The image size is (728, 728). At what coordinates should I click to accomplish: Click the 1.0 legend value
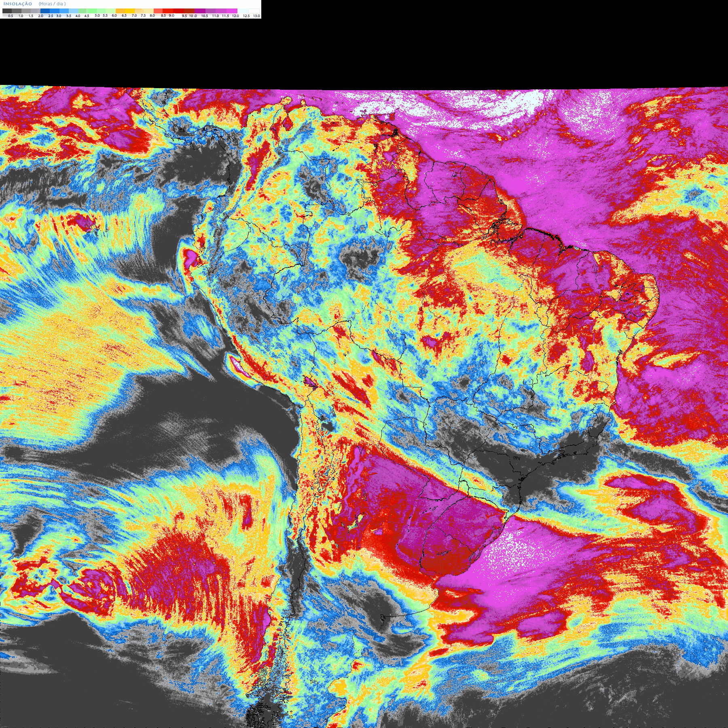(x=21, y=16)
